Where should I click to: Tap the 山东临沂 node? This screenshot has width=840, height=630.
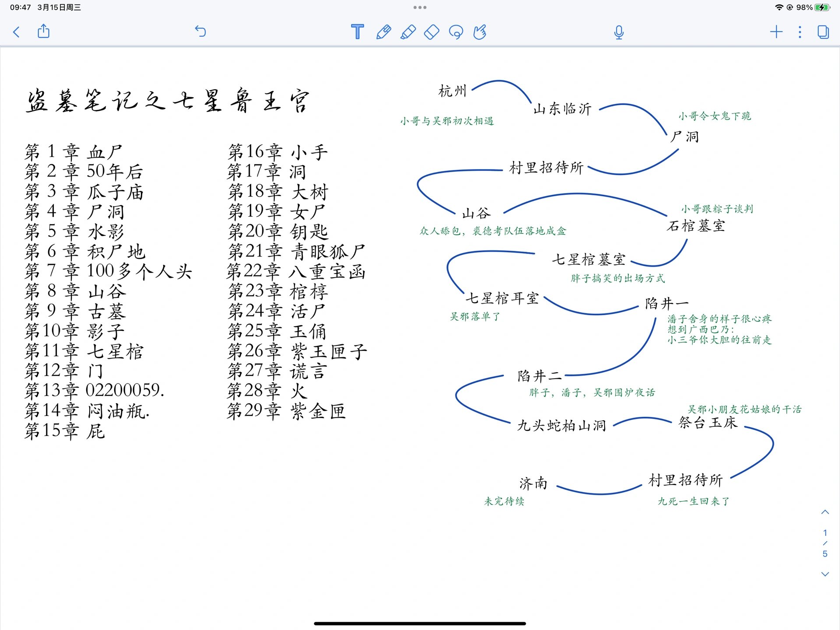(x=563, y=109)
